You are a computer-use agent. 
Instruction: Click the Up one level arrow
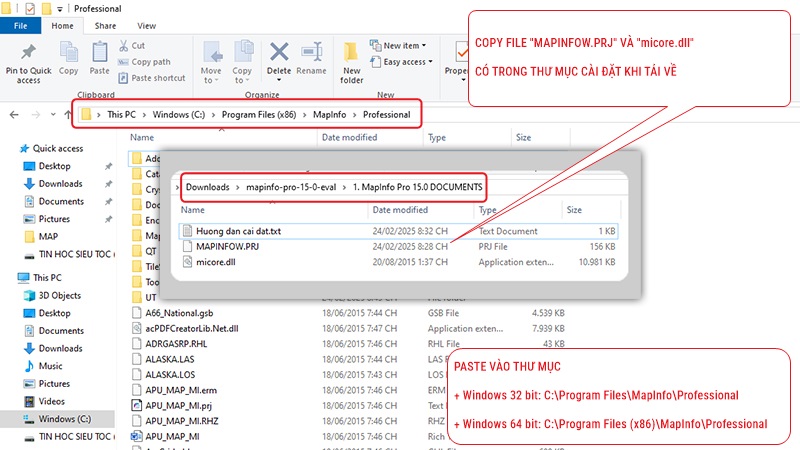[x=68, y=115]
